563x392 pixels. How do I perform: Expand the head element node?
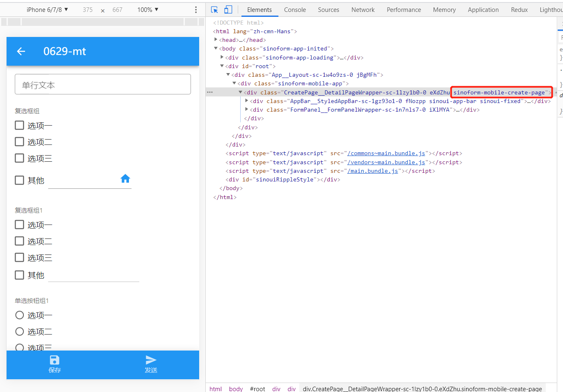click(216, 40)
